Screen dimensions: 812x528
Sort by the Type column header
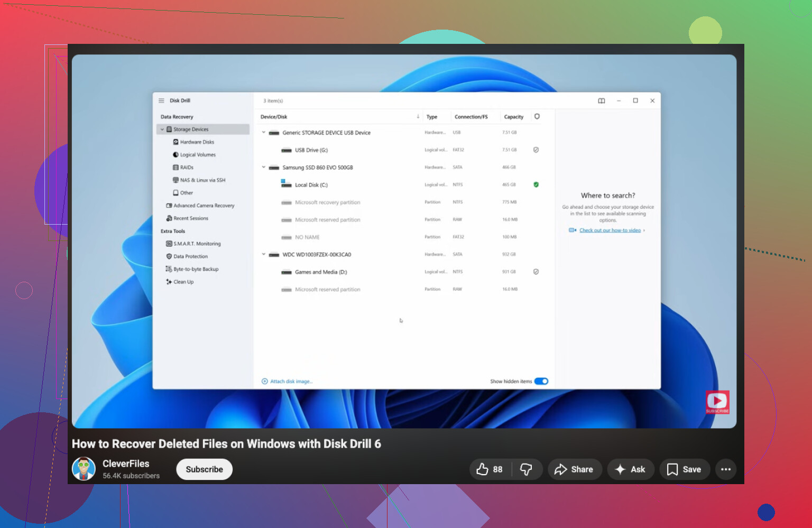432,117
